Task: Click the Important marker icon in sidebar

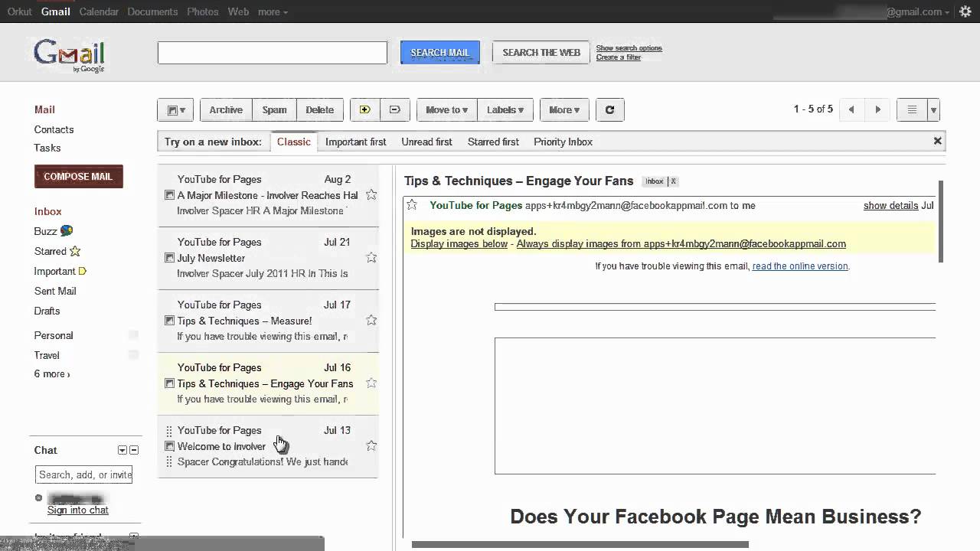Action: click(83, 271)
